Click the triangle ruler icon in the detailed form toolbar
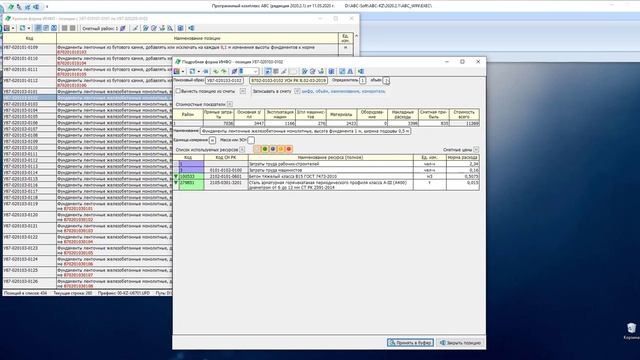 (350, 71)
